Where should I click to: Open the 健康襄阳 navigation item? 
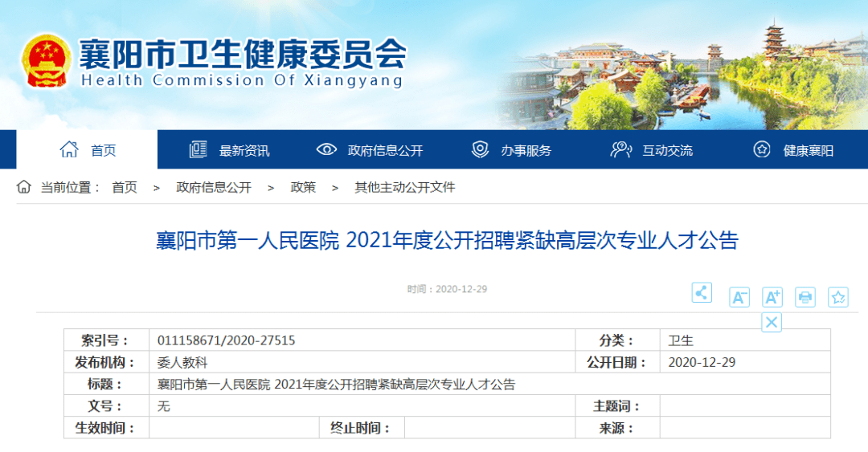[793, 150]
